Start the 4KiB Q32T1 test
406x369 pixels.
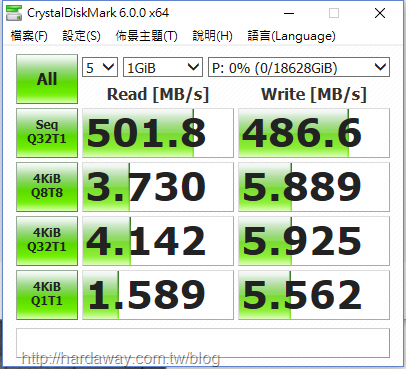tap(47, 241)
